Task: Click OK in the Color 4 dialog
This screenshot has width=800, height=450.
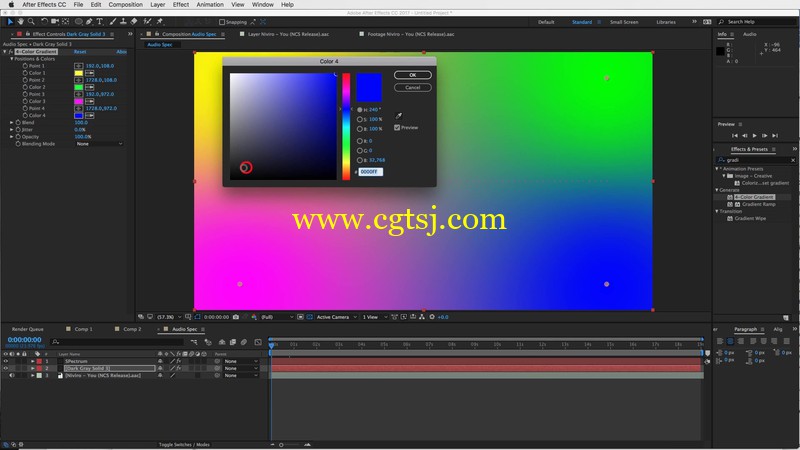Action: pyautogui.click(x=413, y=75)
